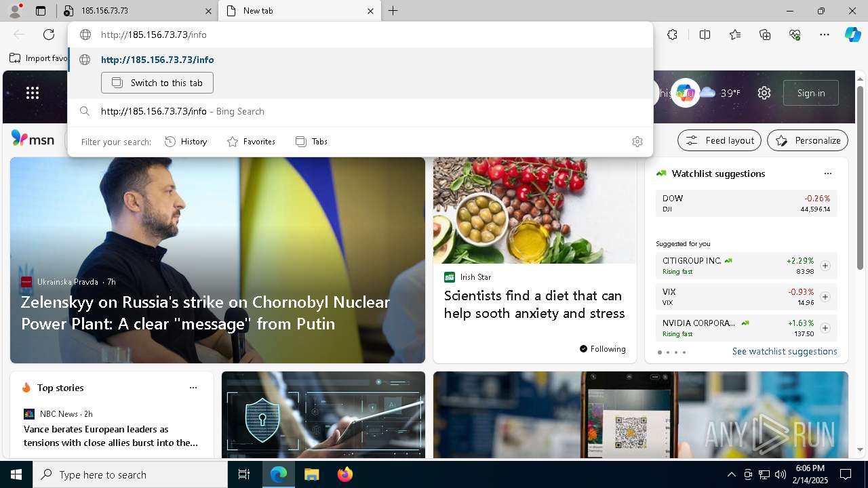Screen dimensions: 868x488
Task: Open the 39°F weather widget
Action: pos(720,93)
